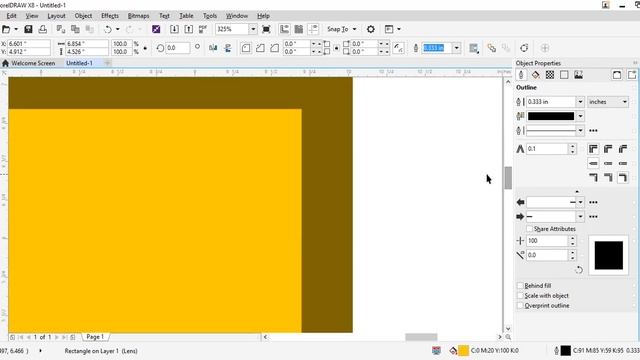
Task: Select the Scalloped corner icon
Action: tap(260, 48)
